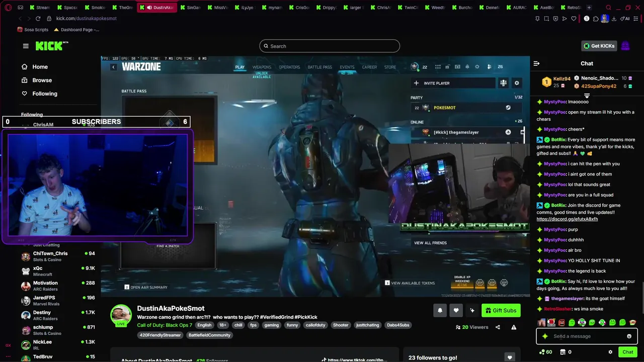Open the Opera flow send icon
The width and height of the screenshot is (644, 362).
[x=565, y=19]
